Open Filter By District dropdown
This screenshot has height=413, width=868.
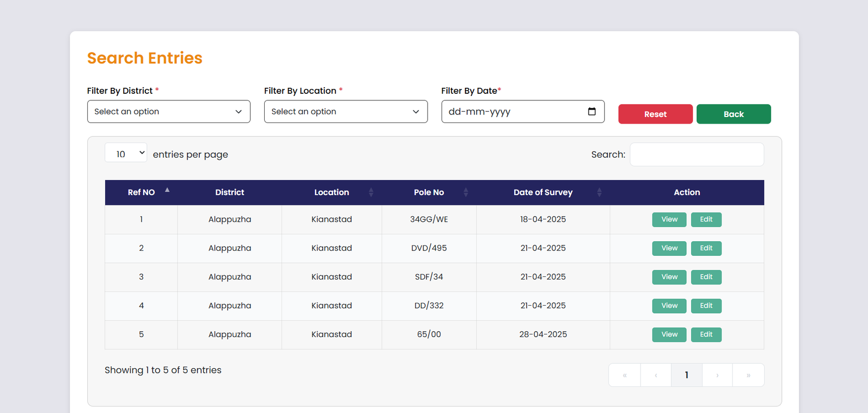coord(169,112)
